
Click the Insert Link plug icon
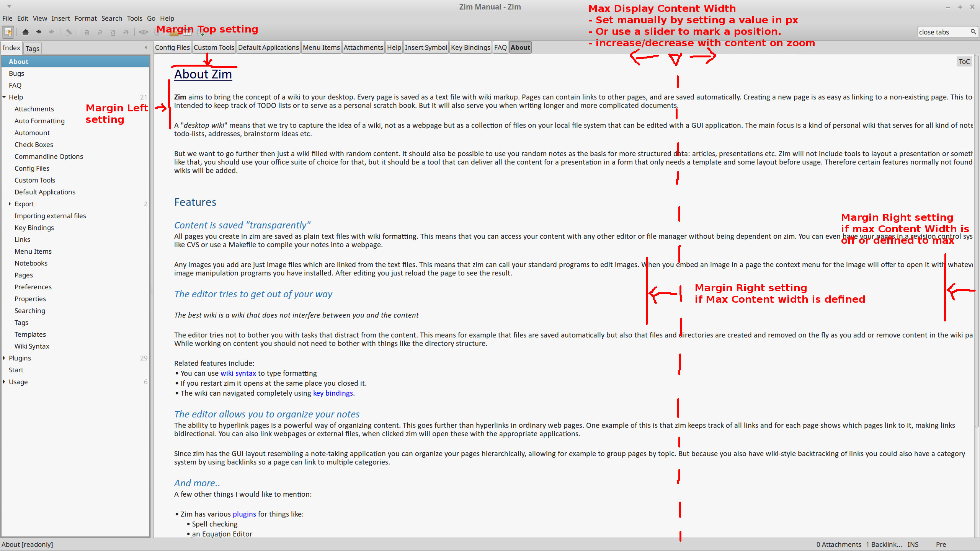(x=144, y=32)
